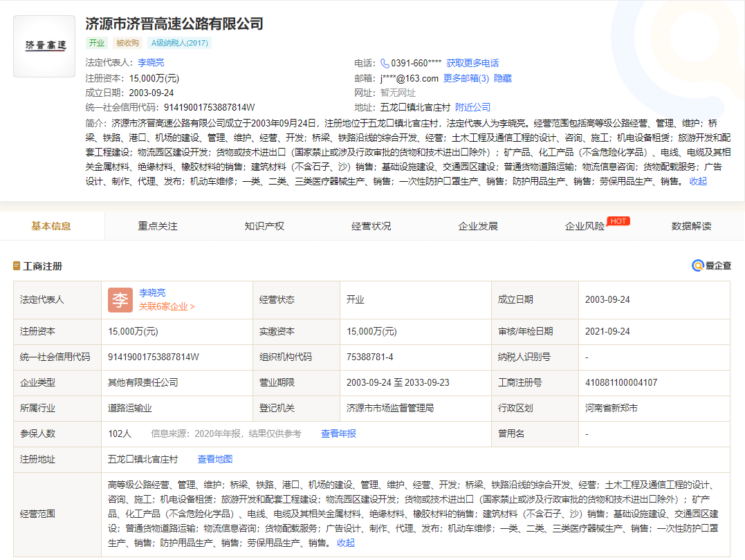Click the 济晋高速 company logo thumbnail
This screenshot has width=745, height=560.
(44, 46)
